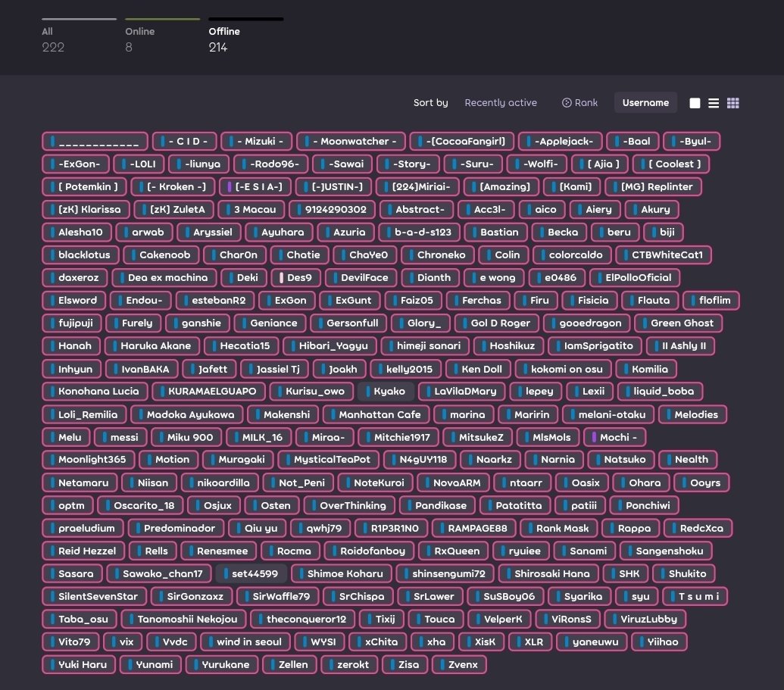Open Sawako_chan17 profile
Image resolution: width=784 pixels, height=690 pixels.
coord(159,574)
